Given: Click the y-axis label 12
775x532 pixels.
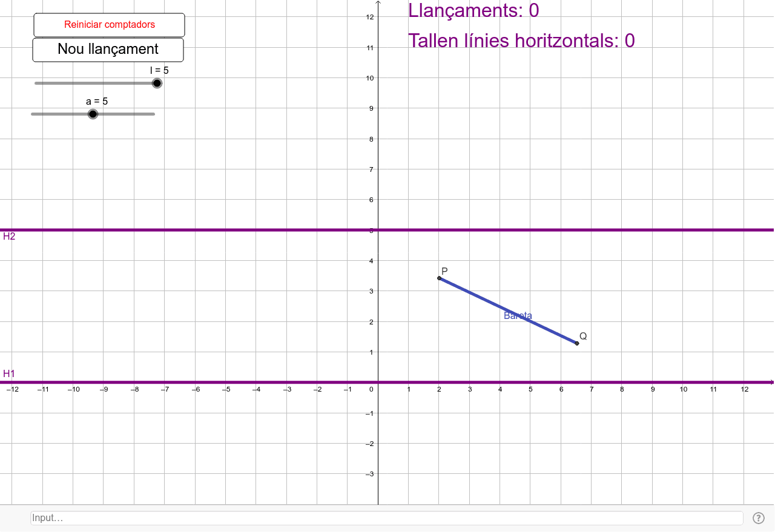Looking at the screenshot, I should tap(370, 17).
